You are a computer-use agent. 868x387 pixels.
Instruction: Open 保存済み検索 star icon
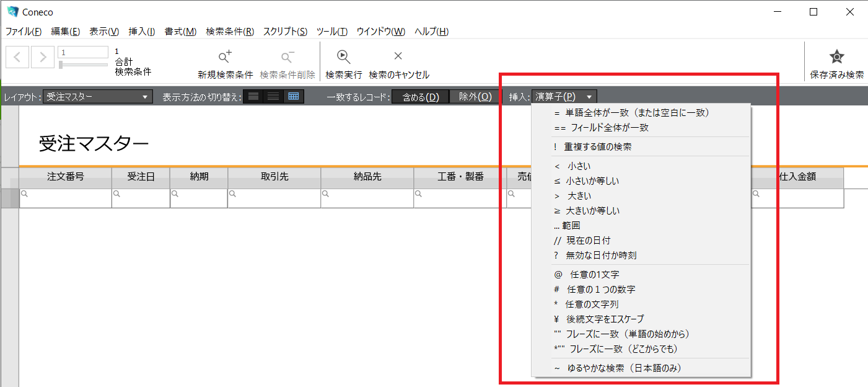(837, 56)
